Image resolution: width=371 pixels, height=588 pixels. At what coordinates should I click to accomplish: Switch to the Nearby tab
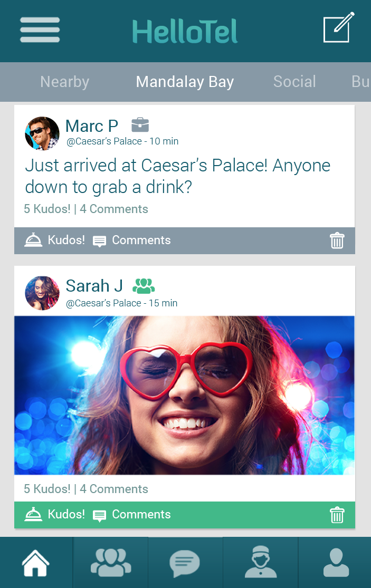(64, 82)
